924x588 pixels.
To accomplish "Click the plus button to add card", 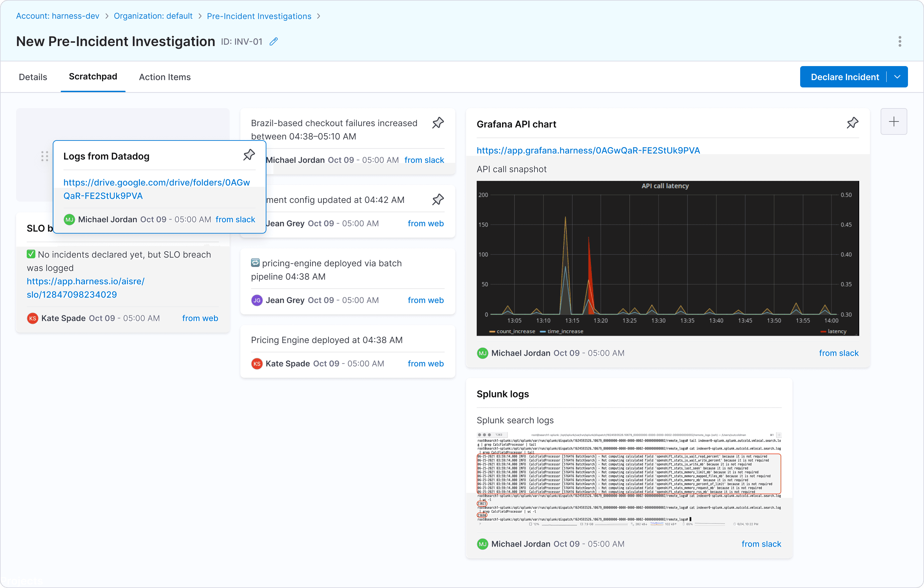I will [893, 121].
